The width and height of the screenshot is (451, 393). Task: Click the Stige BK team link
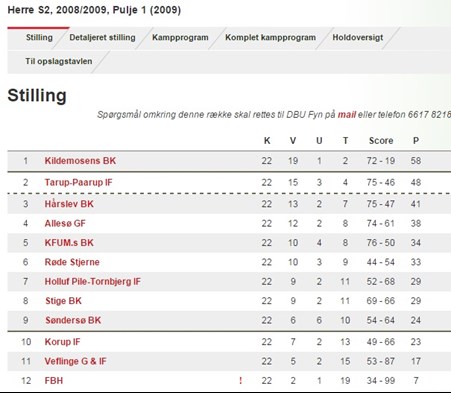pos(63,301)
